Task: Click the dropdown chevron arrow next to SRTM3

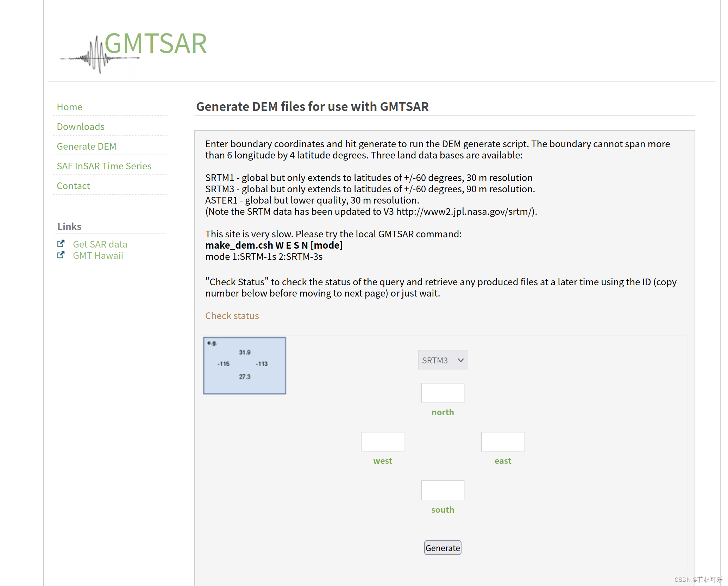Action: (460, 360)
